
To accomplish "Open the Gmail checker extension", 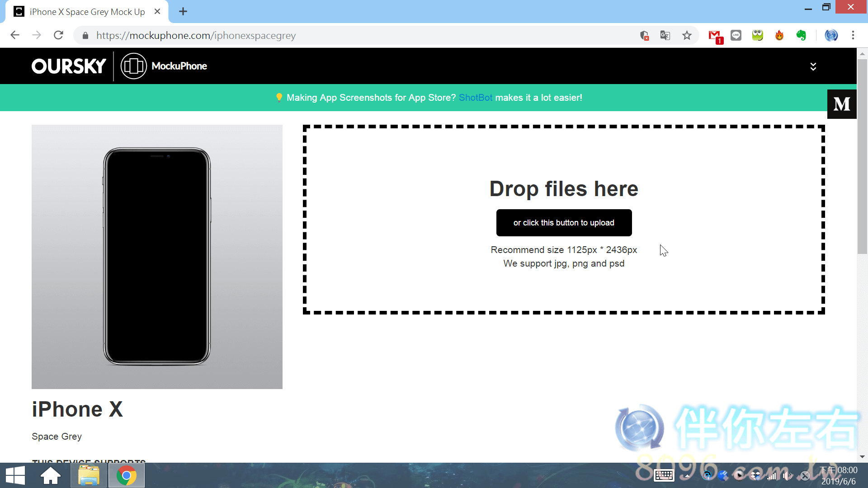I will point(715,36).
